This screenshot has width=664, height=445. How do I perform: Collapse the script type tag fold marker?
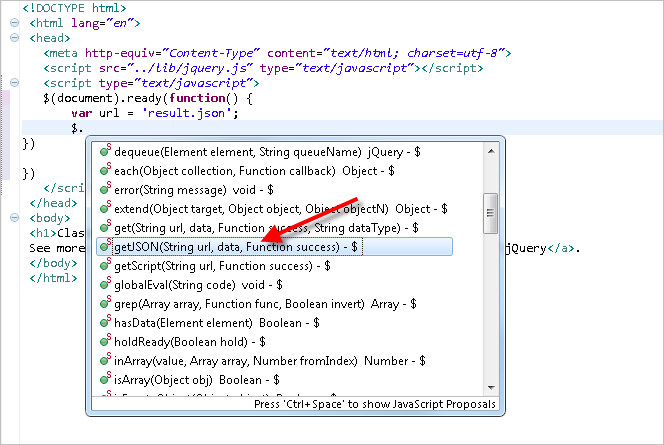pos(14,82)
